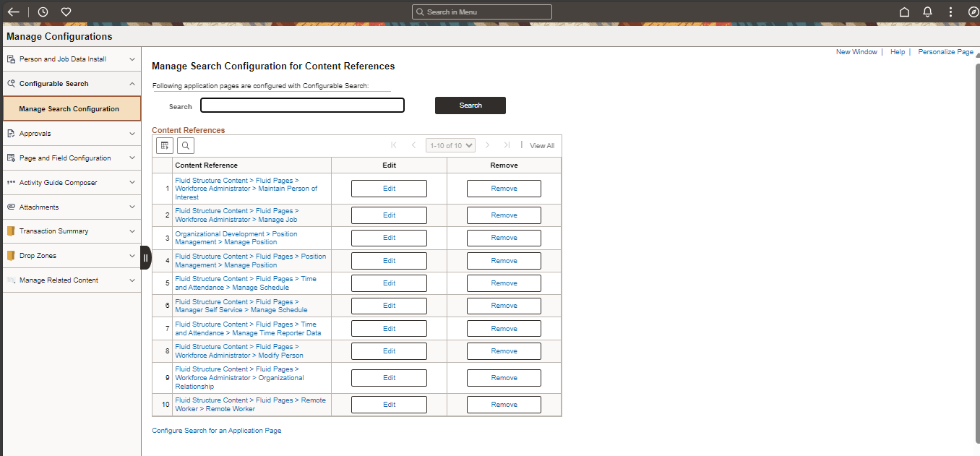The width and height of the screenshot is (980, 456).
Task: Open the Drop Zones menu item
Action: (x=38, y=256)
